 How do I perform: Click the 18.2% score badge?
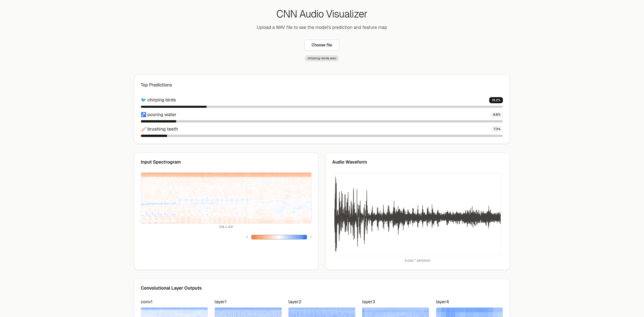click(496, 100)
